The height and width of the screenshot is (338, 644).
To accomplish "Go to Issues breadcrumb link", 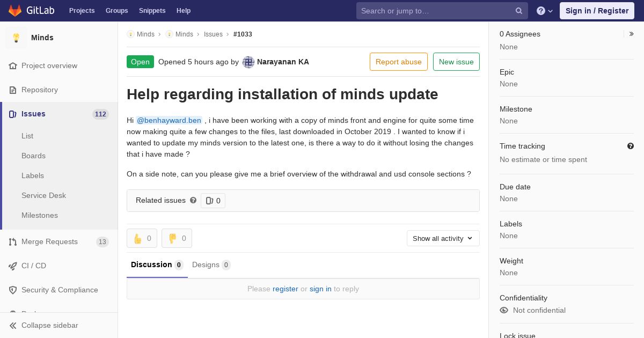I will click(x=213, y=34).
